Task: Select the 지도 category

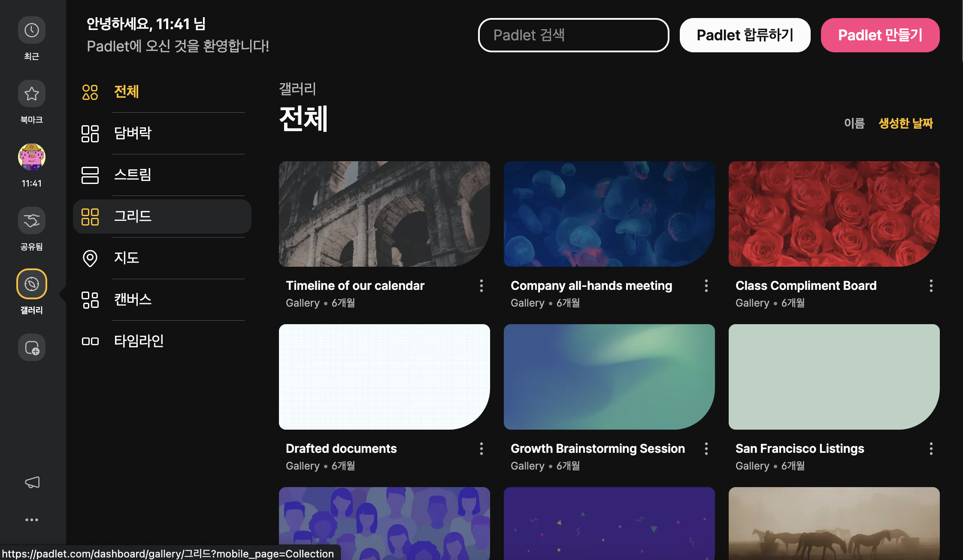Action: [162, 258]
